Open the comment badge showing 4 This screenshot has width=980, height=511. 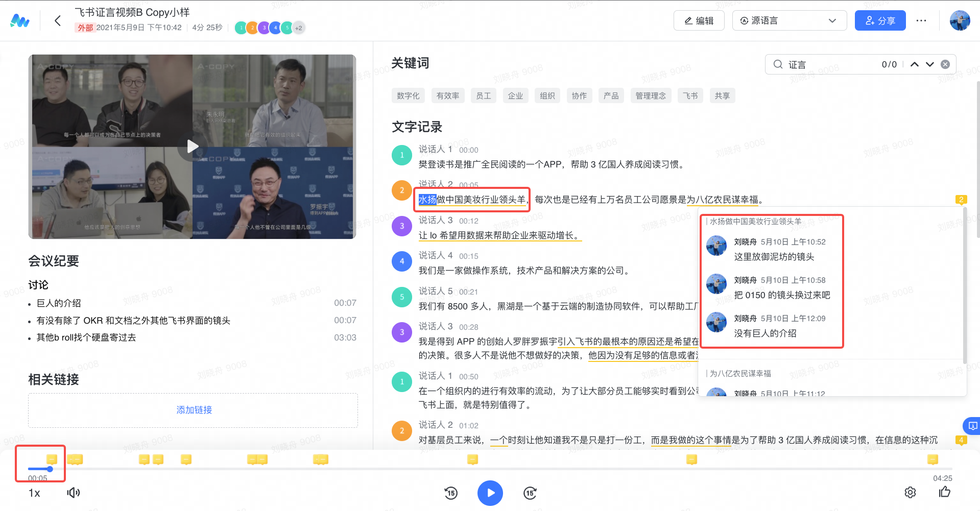961,440
